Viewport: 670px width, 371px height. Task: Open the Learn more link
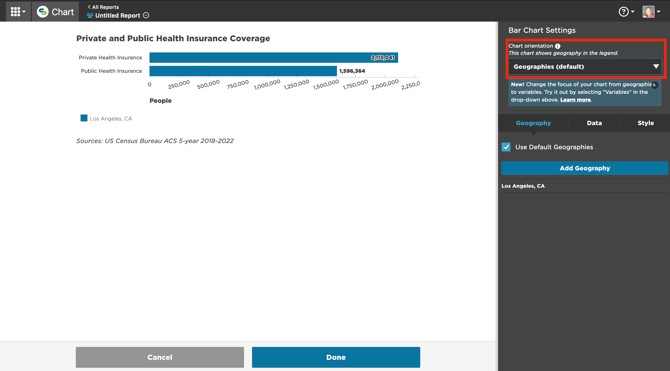[x=575, y=100]
